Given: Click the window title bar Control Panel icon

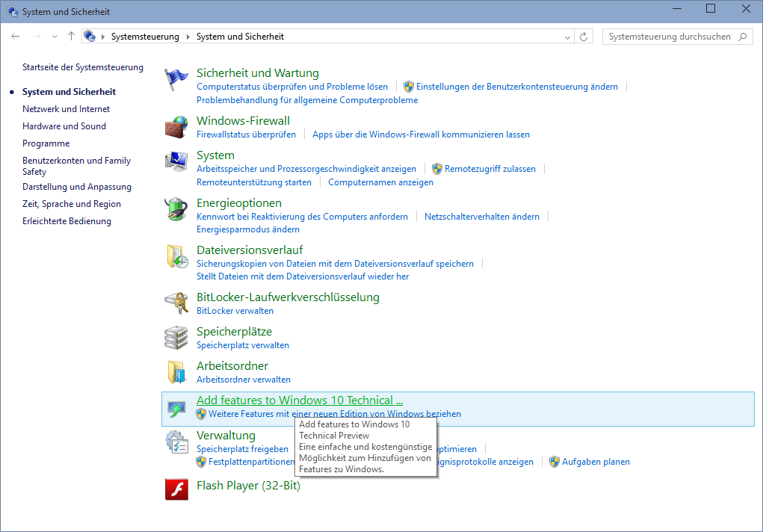Looking at the screenshot, I should click(13, 11).
